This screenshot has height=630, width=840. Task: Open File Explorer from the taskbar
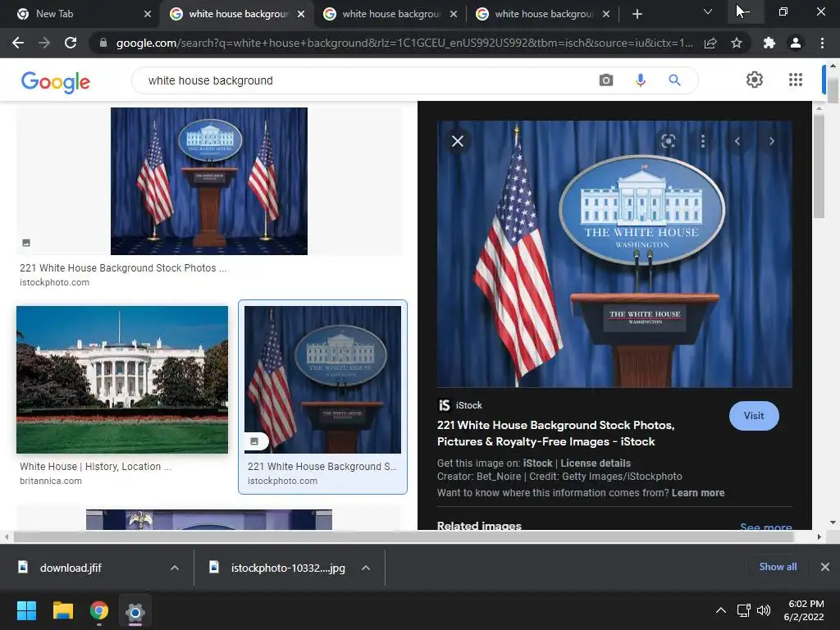62,610
